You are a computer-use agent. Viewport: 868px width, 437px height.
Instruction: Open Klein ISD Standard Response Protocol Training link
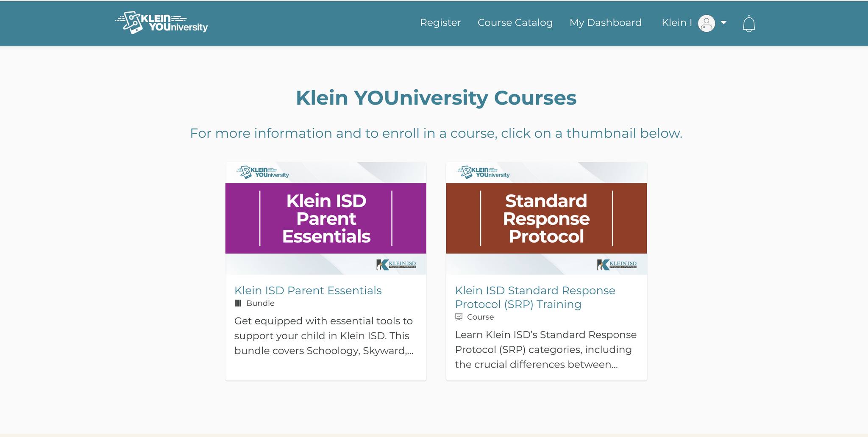pos(535,297)
